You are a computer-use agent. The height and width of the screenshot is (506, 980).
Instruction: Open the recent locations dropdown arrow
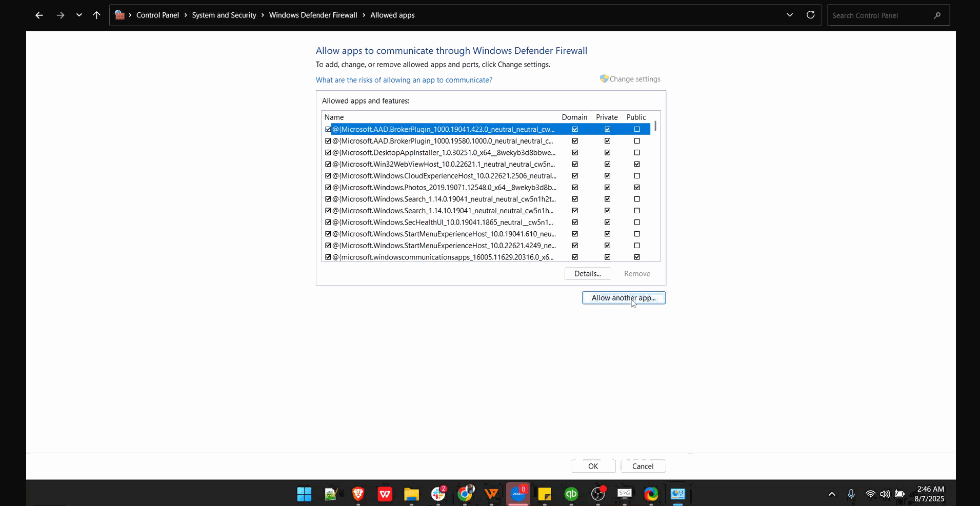tap(79, 15)
